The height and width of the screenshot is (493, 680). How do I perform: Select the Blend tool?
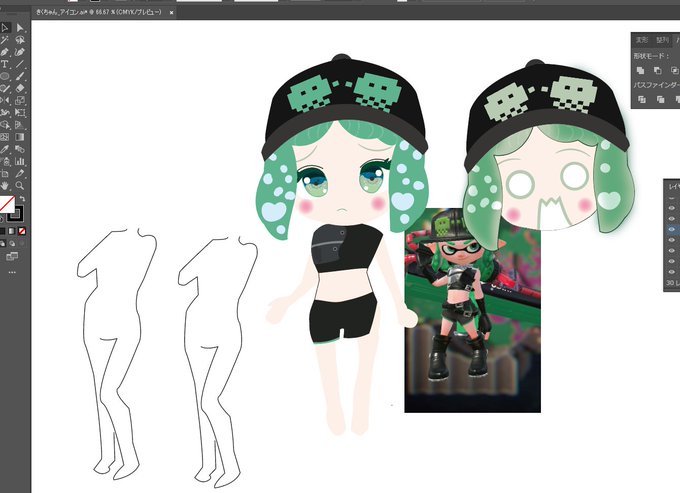tap(20, 149)
